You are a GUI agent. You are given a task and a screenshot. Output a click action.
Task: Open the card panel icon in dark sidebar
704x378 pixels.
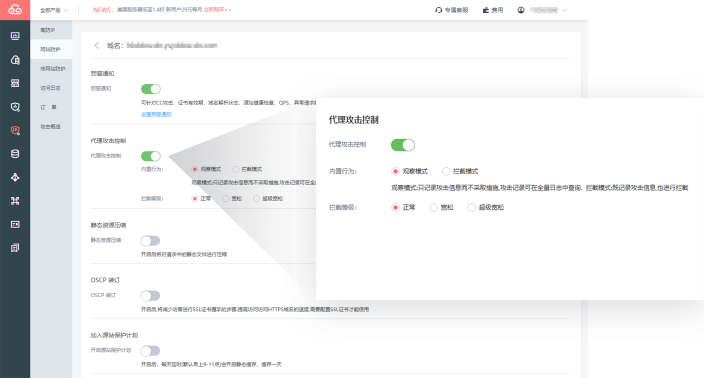(15, 224)
